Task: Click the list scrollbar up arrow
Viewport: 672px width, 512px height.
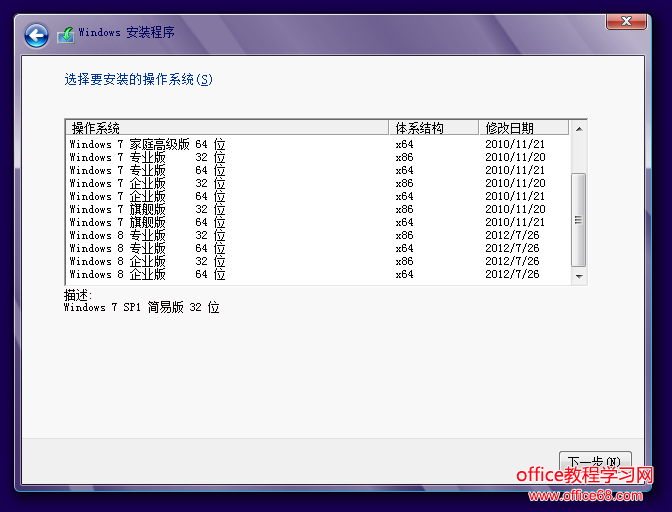Action: (579, 129)
